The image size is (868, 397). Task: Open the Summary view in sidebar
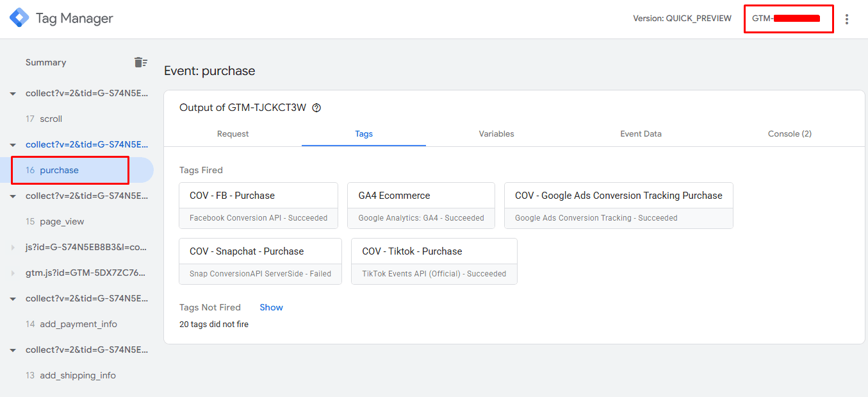tap(45, 62)
